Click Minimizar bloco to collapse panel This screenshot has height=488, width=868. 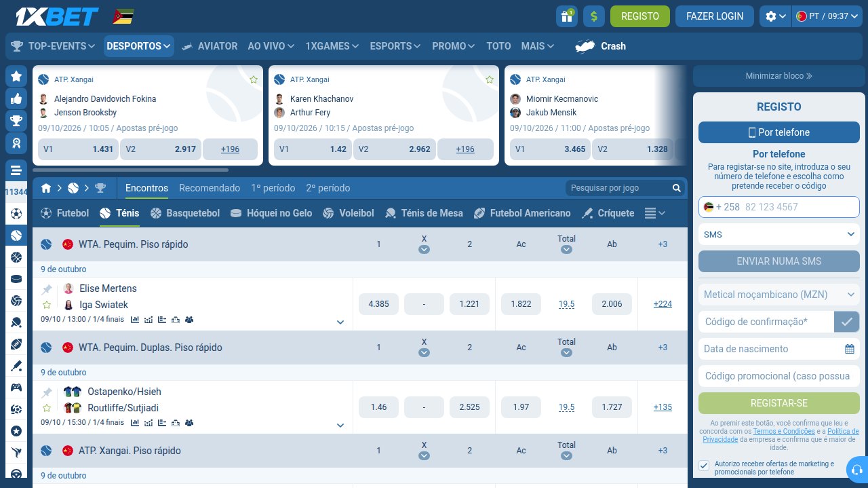[x=778, y=76]
